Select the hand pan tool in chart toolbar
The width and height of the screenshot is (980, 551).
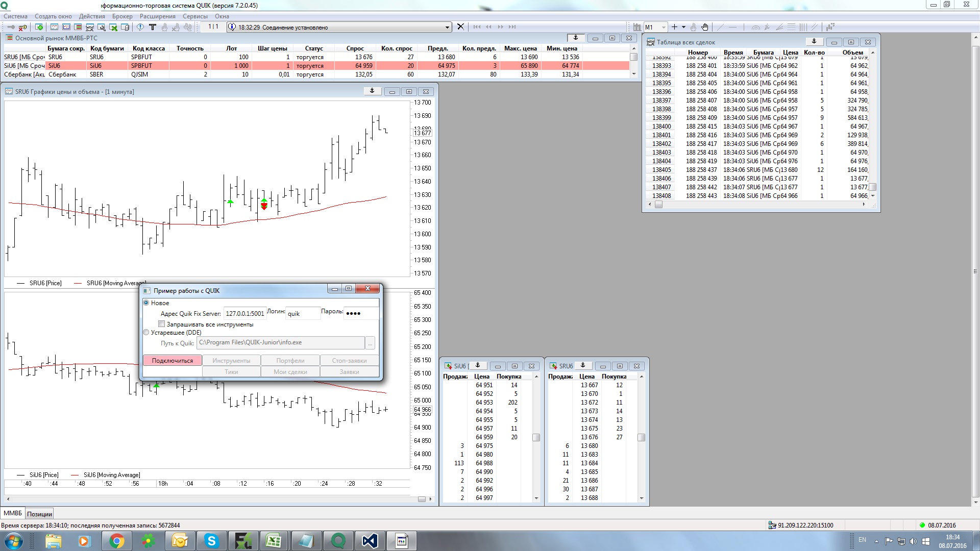(705, 27)
